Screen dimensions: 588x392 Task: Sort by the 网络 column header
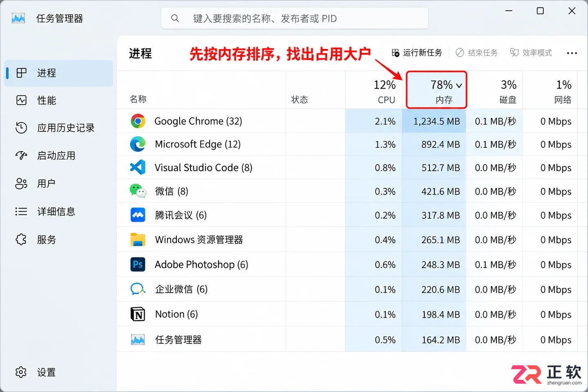pyautogui.click(x=550, y=90)
